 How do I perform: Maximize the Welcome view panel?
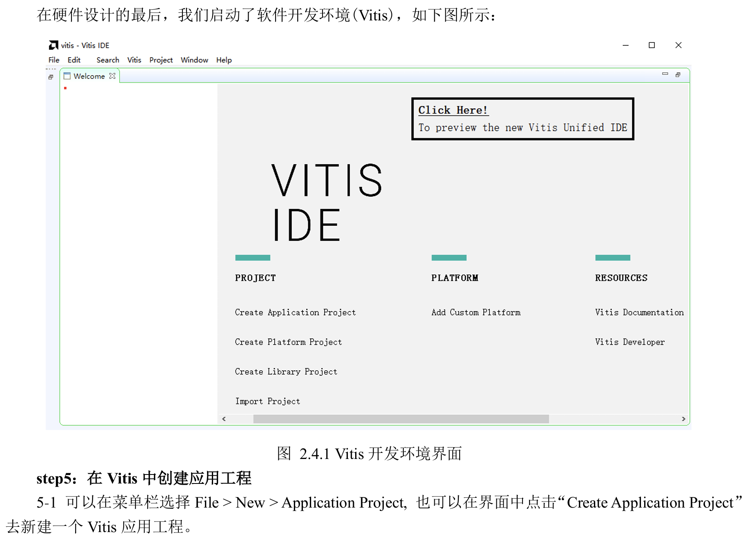point(678,75)
